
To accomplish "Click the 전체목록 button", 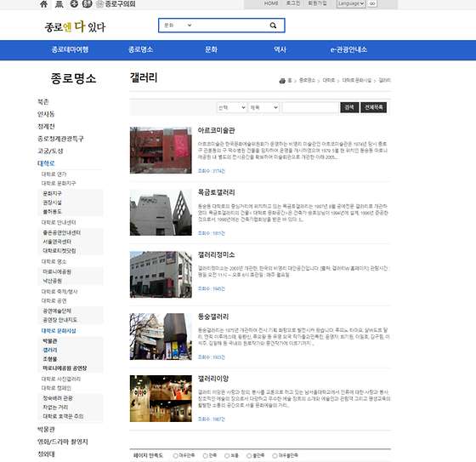I will (x=374, y=107).
